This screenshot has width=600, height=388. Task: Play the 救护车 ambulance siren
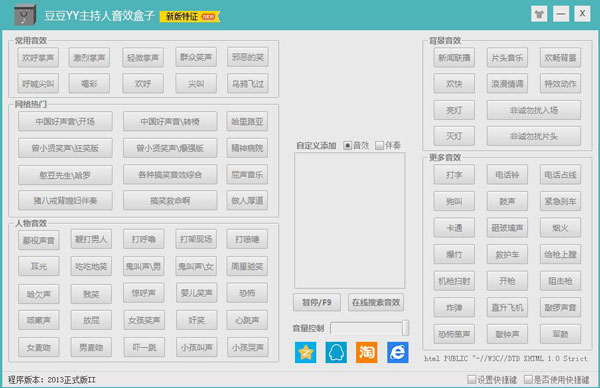(507, 254)
